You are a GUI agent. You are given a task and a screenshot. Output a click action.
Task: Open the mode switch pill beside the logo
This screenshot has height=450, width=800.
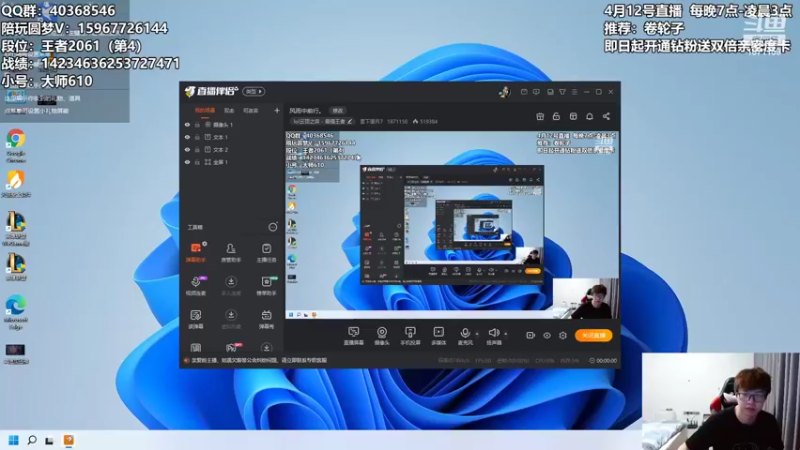[x=254, y=92]
